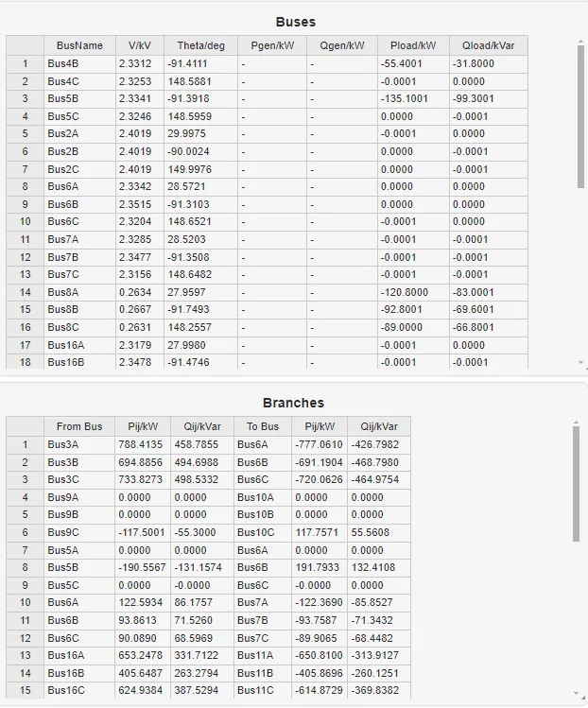Select the Bus4B name cell
The image size is (588, 708).
click(x=79, y=63)
